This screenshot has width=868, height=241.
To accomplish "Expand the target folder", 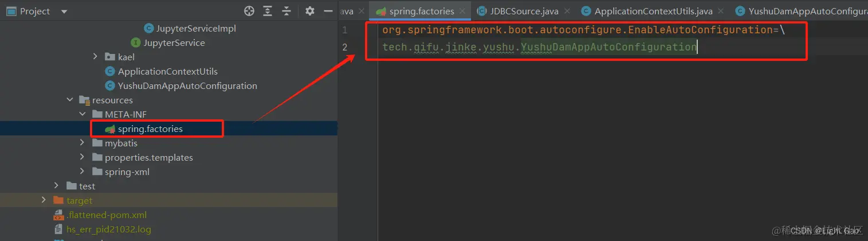I will point(44,200).
